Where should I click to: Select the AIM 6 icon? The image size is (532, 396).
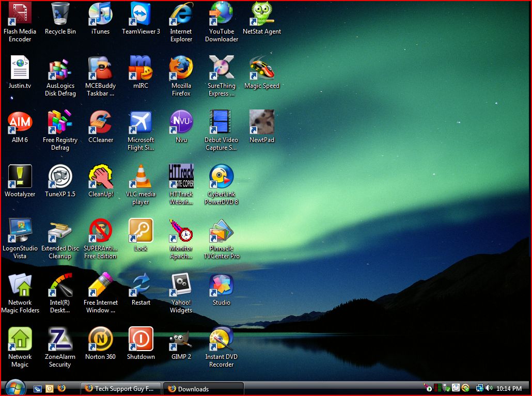coord(20,122)
